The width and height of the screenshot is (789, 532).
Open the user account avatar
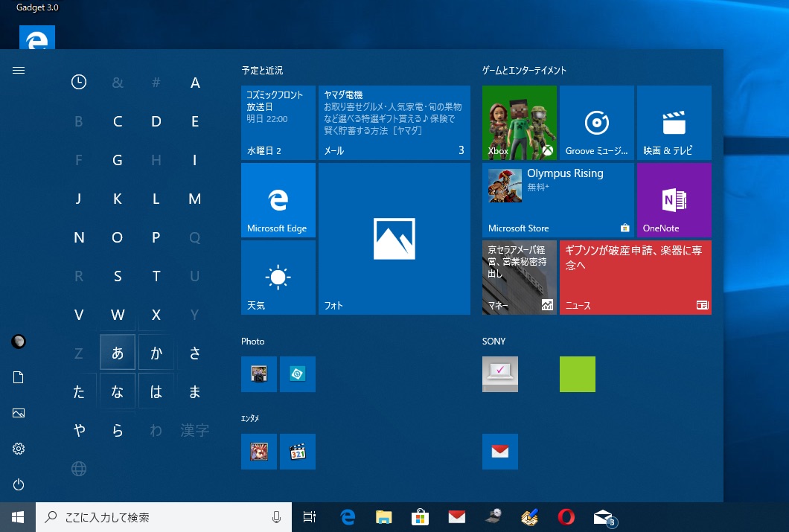coord(18,342)
